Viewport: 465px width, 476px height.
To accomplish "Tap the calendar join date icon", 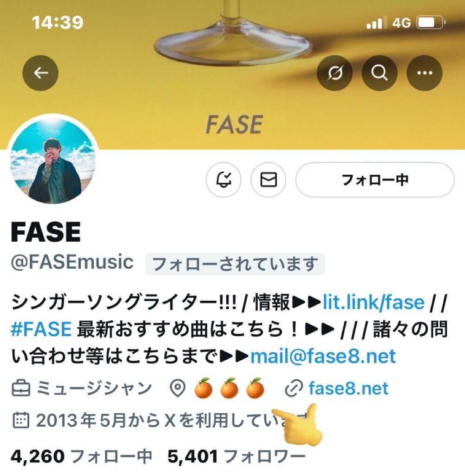I will click(21, 420).
